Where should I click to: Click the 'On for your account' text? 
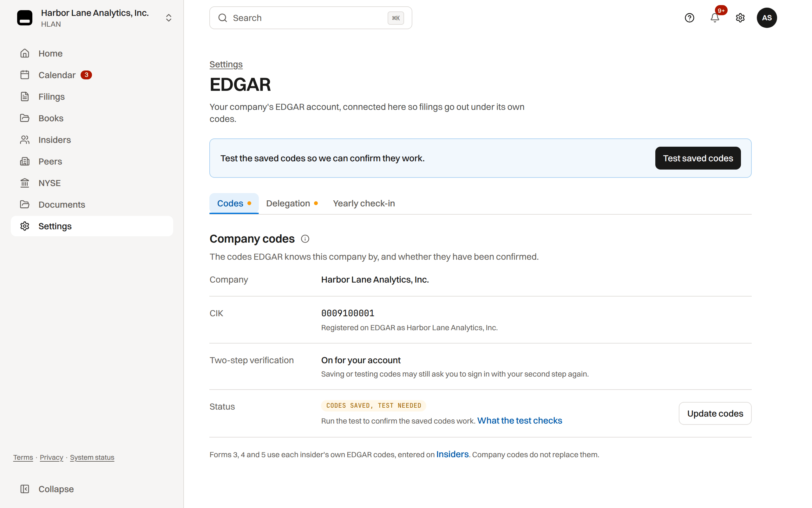click(x=361, y=360)
